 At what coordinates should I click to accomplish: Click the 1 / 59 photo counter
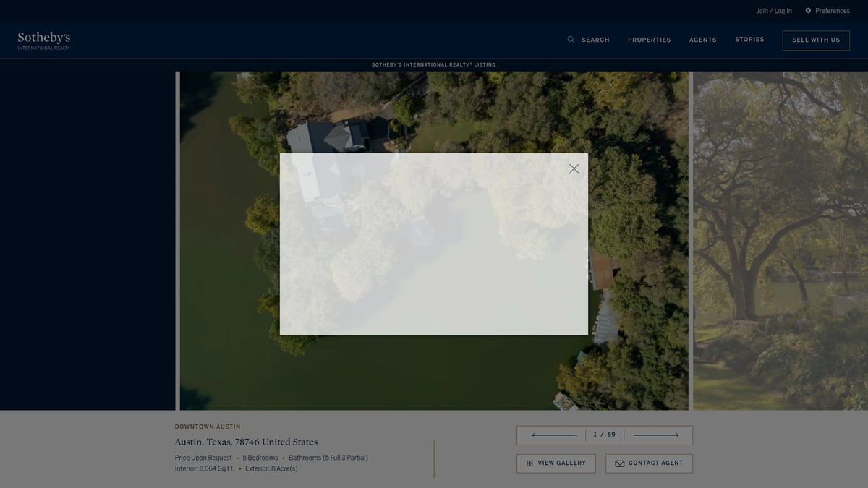tap(604, 435)
